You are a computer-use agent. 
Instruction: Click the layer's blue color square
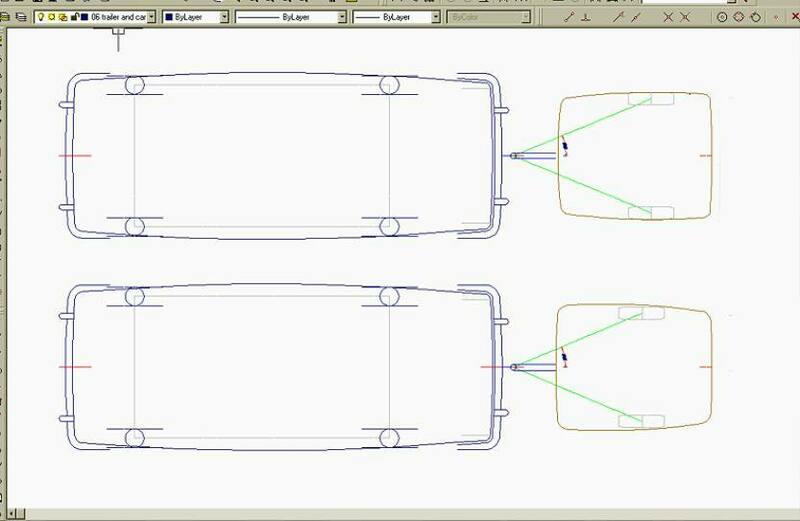[84, 17]
